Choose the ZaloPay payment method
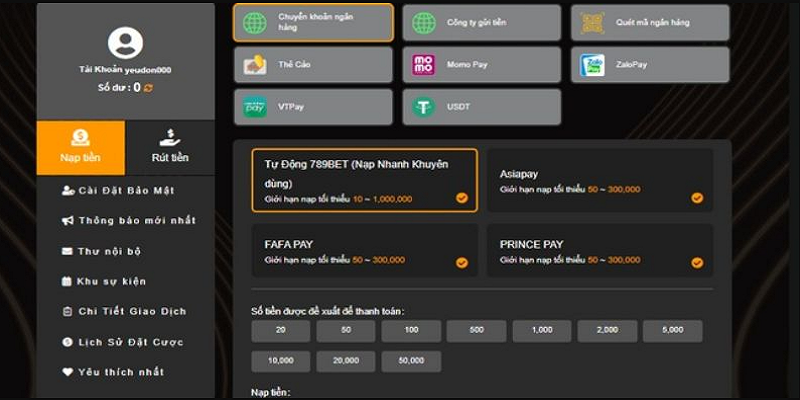Image resolution: width=800 pixels, height=400 pixels. click(651, 65)
